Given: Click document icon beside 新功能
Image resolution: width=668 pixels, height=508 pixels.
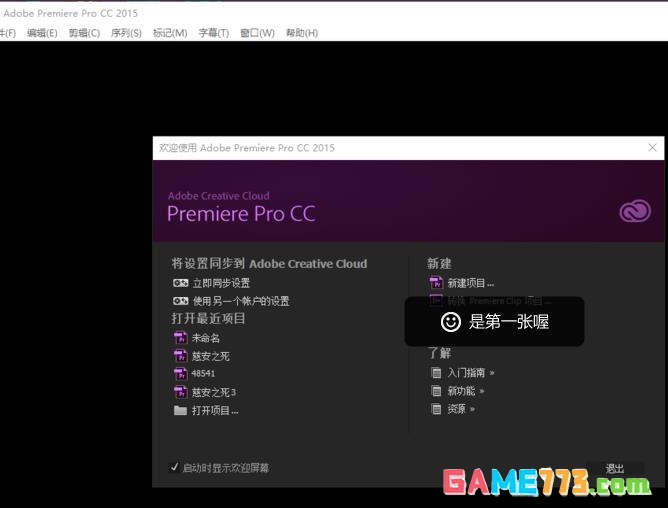Looking at the screenshot, I should (x=436, y=391).
